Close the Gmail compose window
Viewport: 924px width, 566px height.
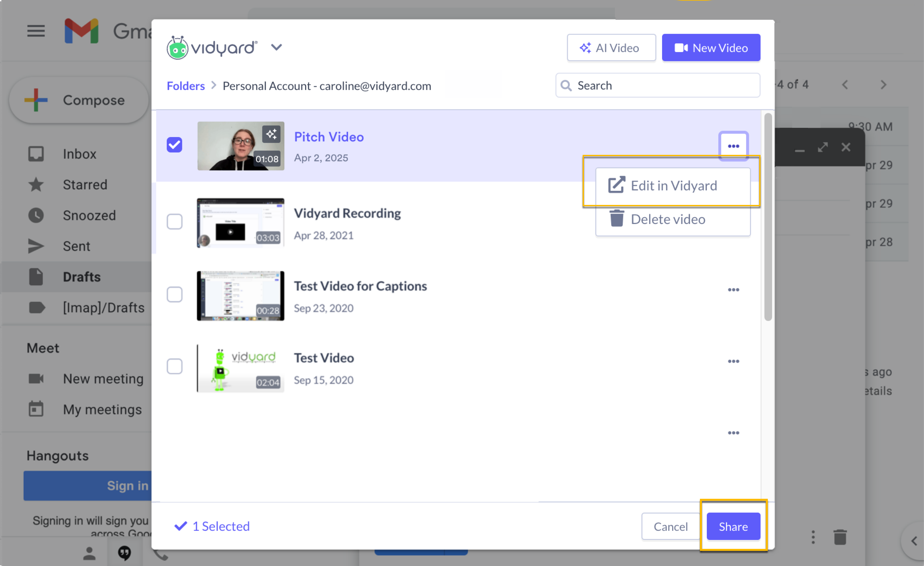(x=846, y=147)
